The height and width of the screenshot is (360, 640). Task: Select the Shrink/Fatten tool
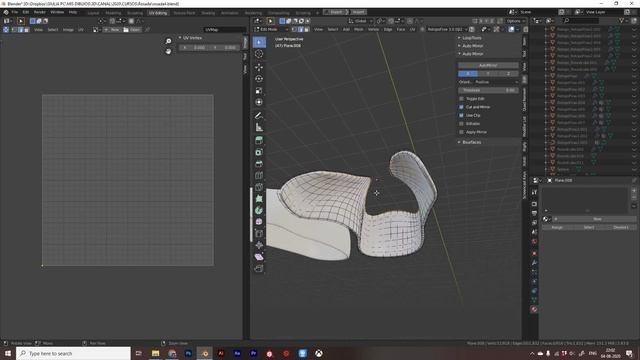pos(259,245)
